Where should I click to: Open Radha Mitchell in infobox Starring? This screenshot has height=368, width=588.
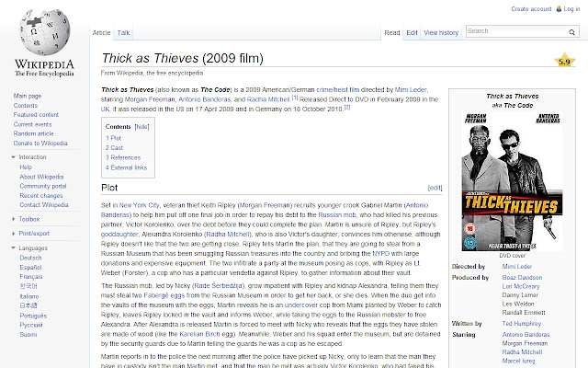(x=522, y=351)
